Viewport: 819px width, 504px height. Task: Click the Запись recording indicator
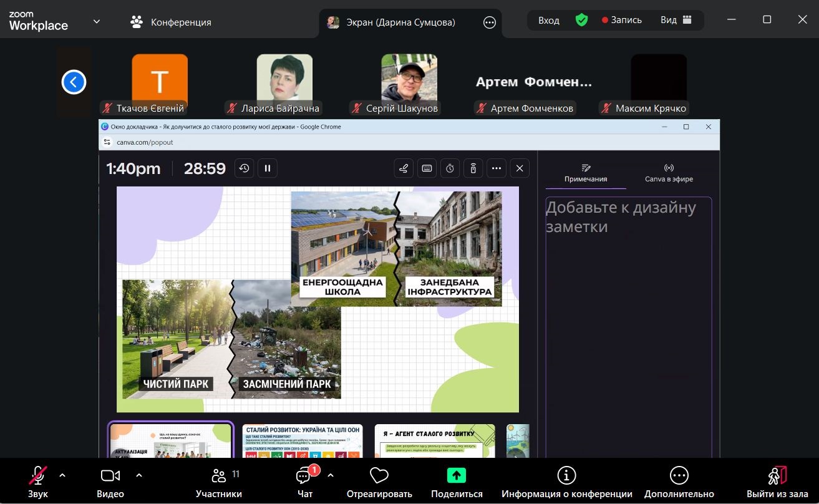click(x=621, y=20)
